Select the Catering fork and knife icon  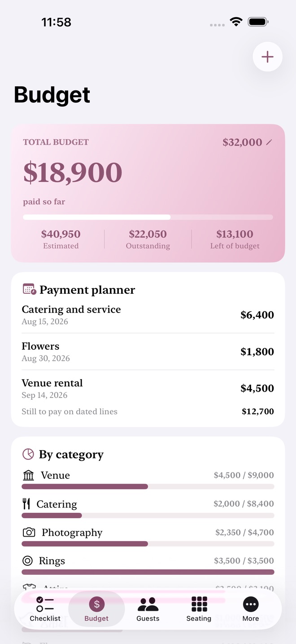point(26,504)
